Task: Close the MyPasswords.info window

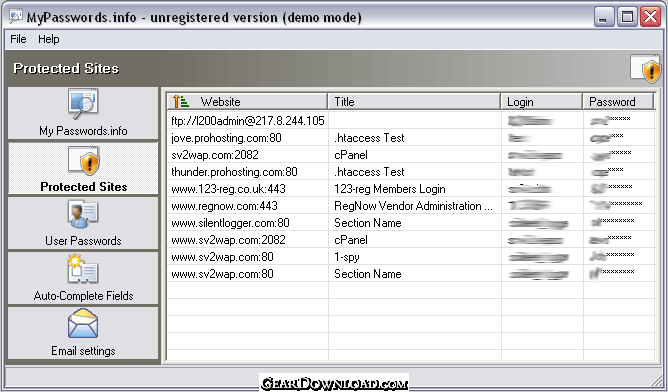Action: [651, 17]
